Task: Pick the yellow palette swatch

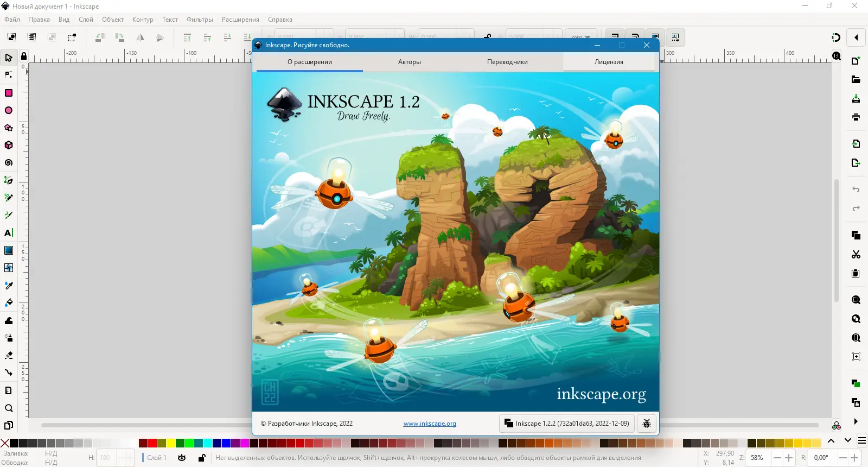Action: [171, 443]
